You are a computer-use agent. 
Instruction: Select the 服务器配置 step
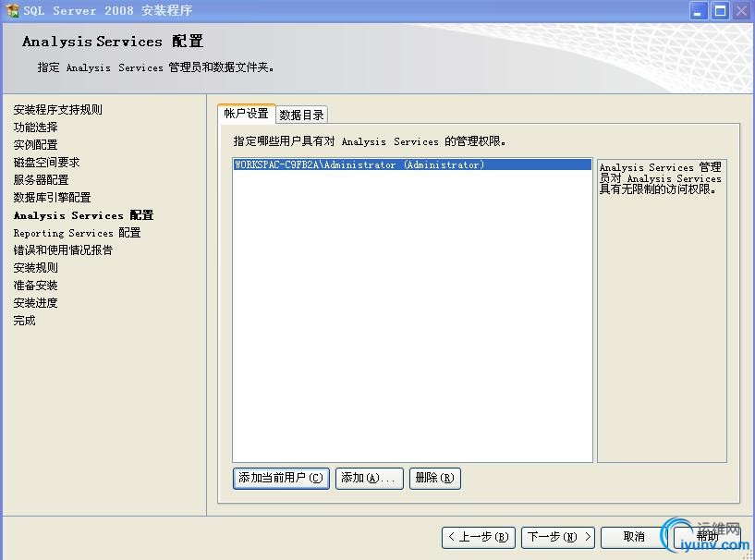pos(41,180)
